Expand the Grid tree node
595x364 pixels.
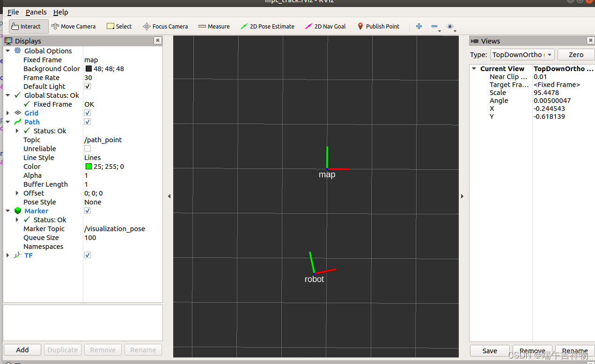(8, 113)
